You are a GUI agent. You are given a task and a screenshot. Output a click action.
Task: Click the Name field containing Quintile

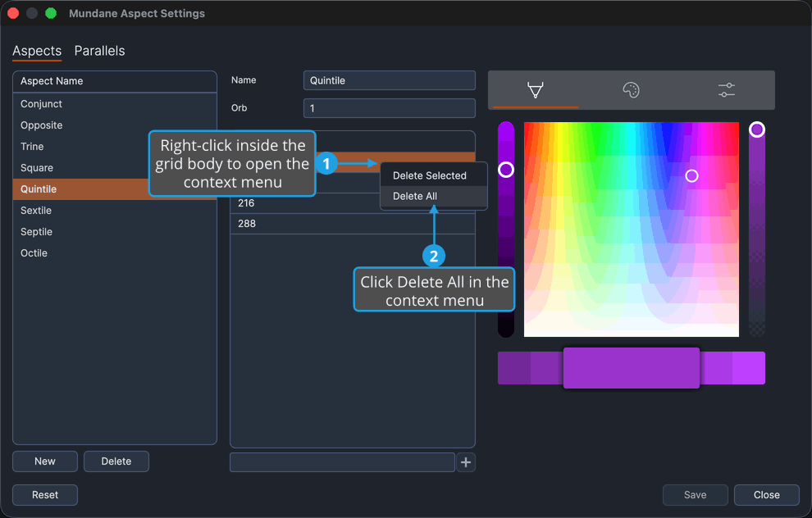[x=389, y=80]
